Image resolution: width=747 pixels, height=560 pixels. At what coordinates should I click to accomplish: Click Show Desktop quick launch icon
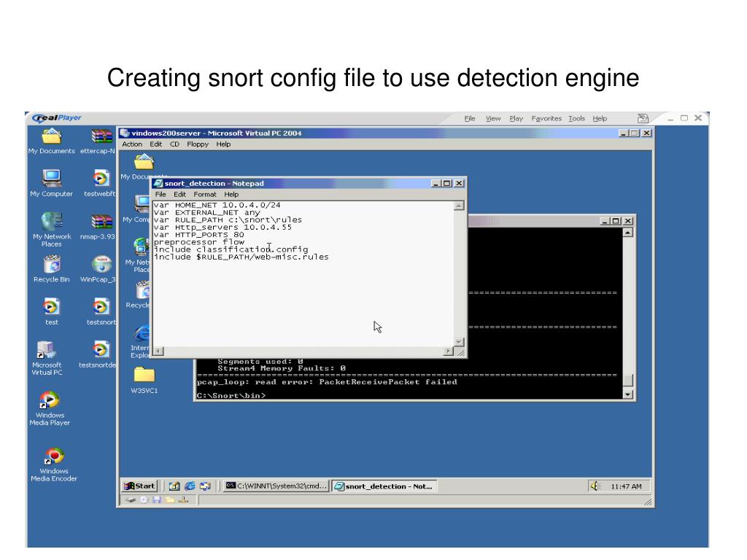point(174,486)
